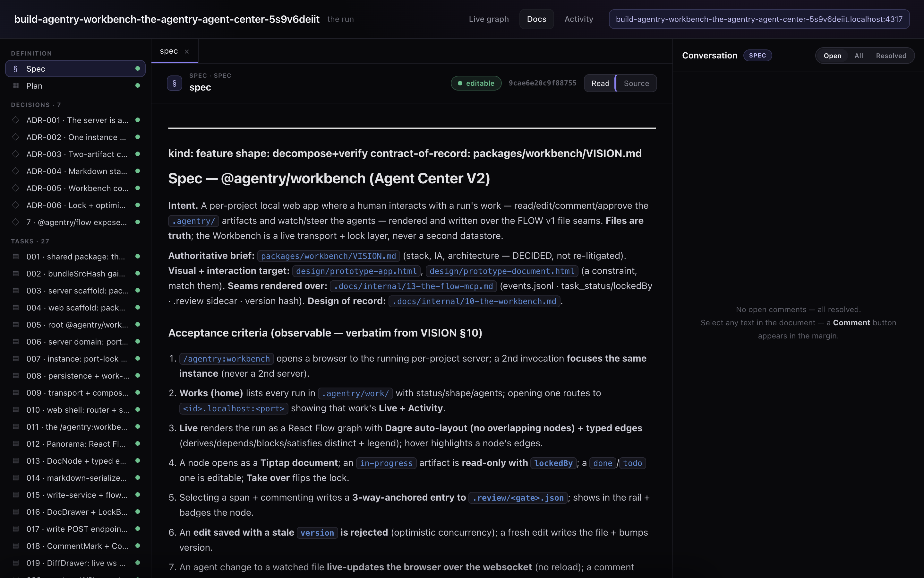Select the Docs tab
This screenshot has height=578, width=924.
click(x=536, y=19)
